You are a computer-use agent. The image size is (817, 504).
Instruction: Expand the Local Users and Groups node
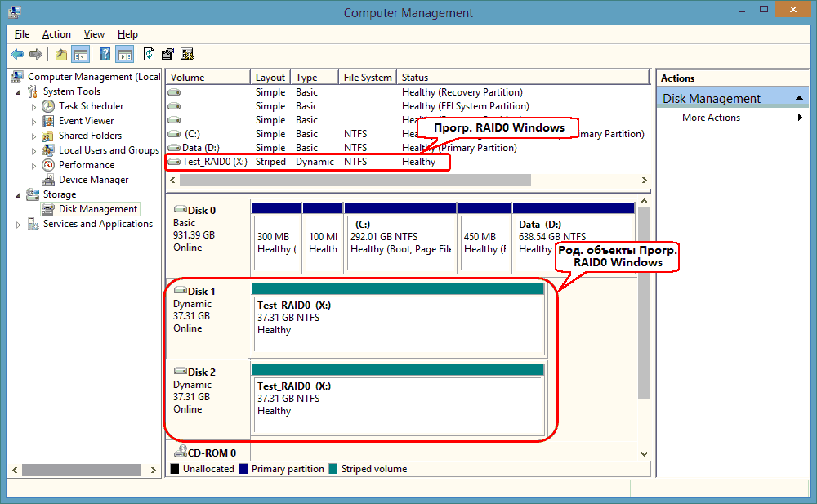(x=33, y=150)
